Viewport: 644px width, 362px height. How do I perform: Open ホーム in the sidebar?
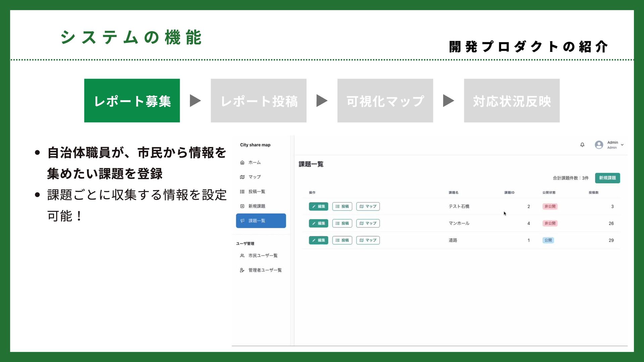pyautogui.click(x=254, y=163)
